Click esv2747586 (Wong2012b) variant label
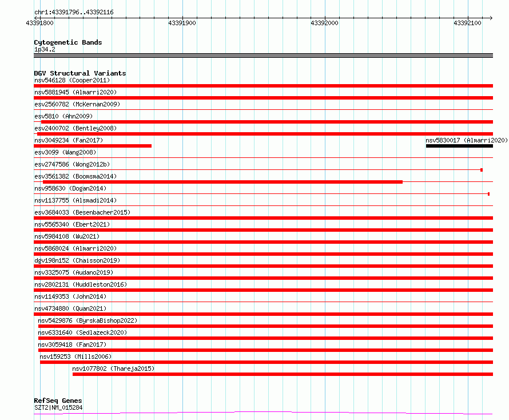The image size is (509, 420). (72, 164)
